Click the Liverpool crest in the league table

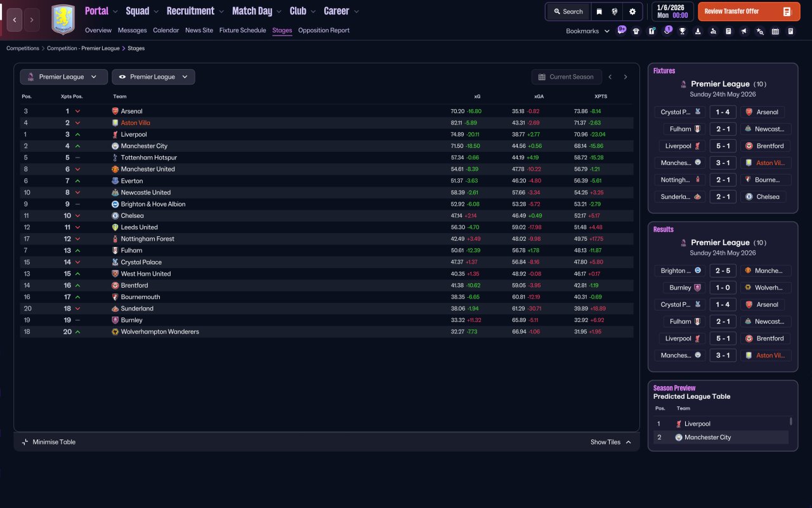115,135
